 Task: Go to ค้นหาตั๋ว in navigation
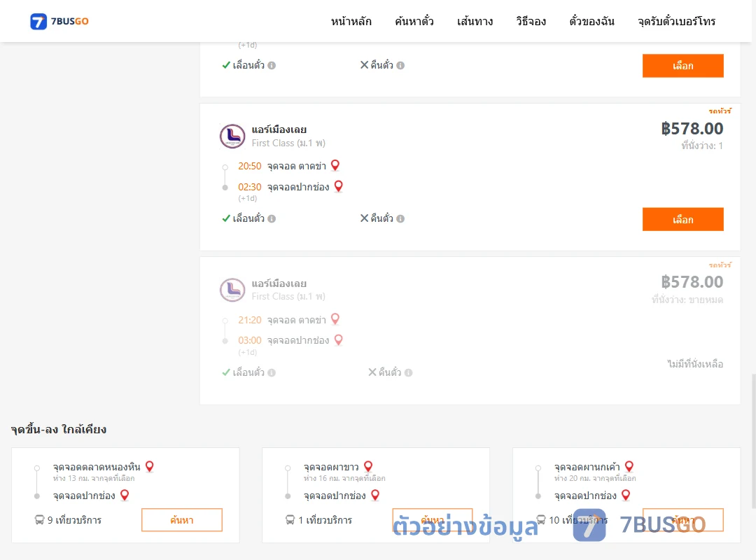coord(414,21)
